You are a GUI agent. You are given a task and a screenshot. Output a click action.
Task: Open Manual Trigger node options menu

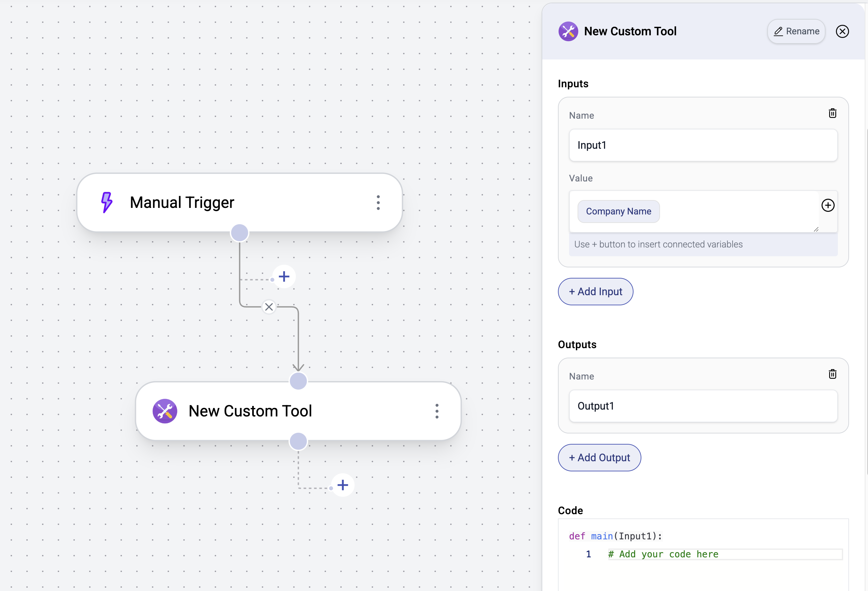(x=378, y=203)
